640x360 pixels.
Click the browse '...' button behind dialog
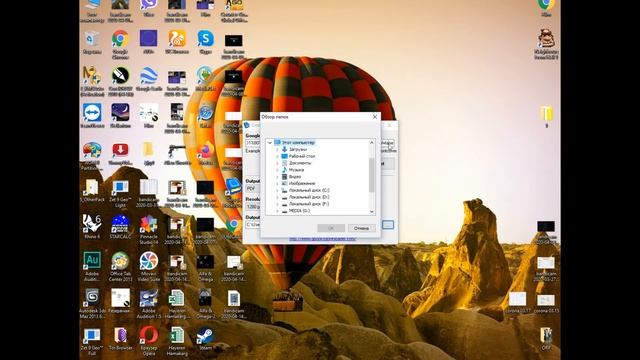(388, 225)
